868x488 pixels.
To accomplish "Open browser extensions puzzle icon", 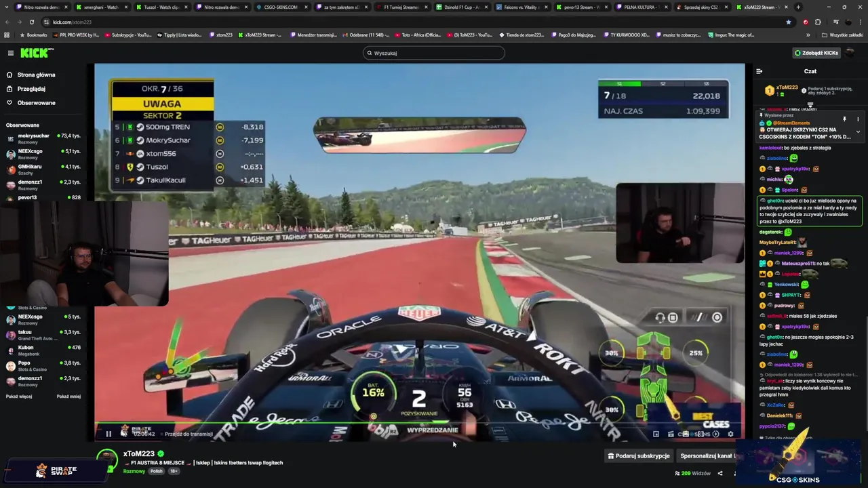I will click(x=818, y=22).
